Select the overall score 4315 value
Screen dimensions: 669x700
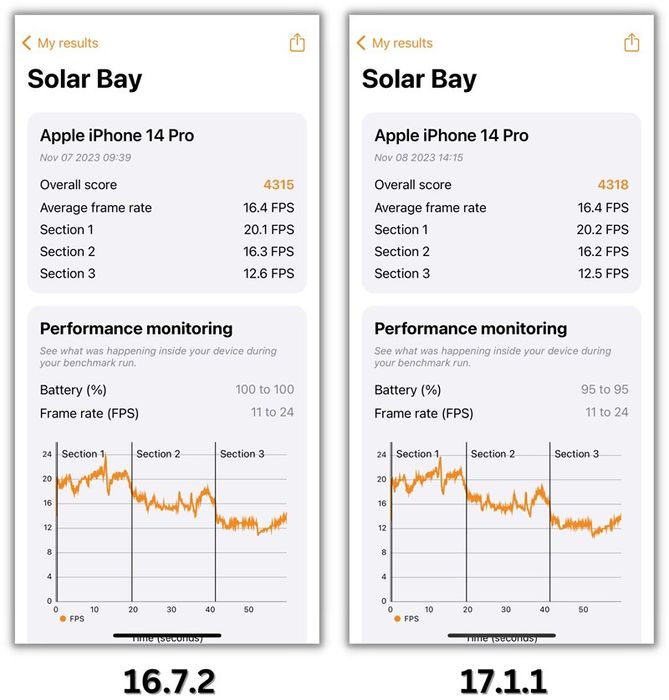point(278,185)
